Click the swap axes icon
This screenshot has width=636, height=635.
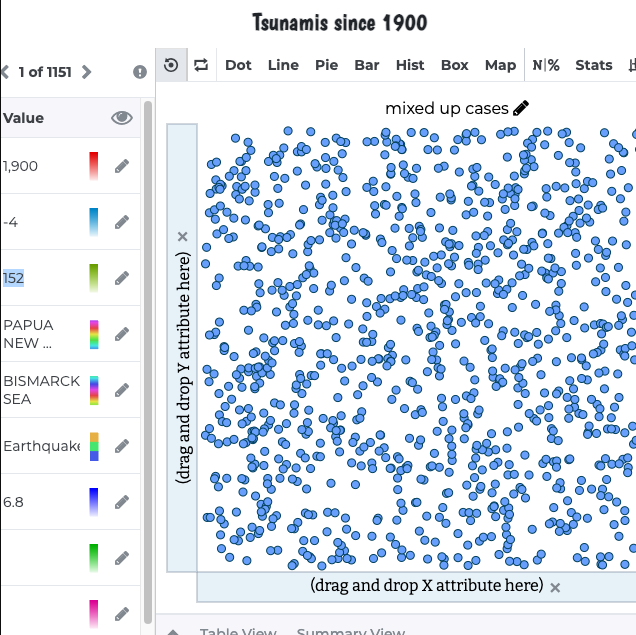pyautogui.click(x=201, y=65)
